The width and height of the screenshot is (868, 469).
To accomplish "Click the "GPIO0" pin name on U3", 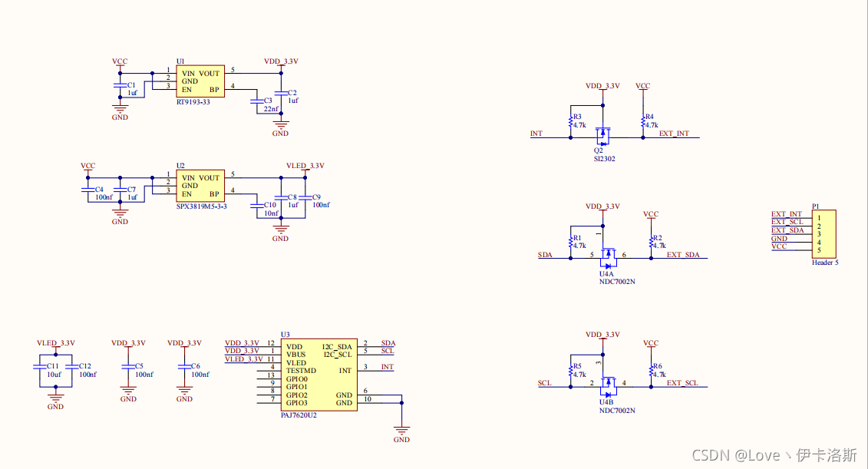I will point(297,379).
